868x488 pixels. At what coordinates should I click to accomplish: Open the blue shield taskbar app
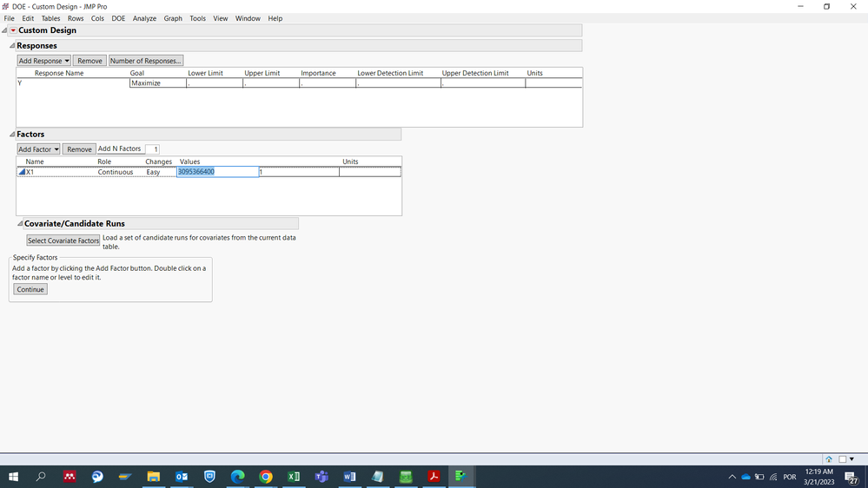click(x=209, y=477)
